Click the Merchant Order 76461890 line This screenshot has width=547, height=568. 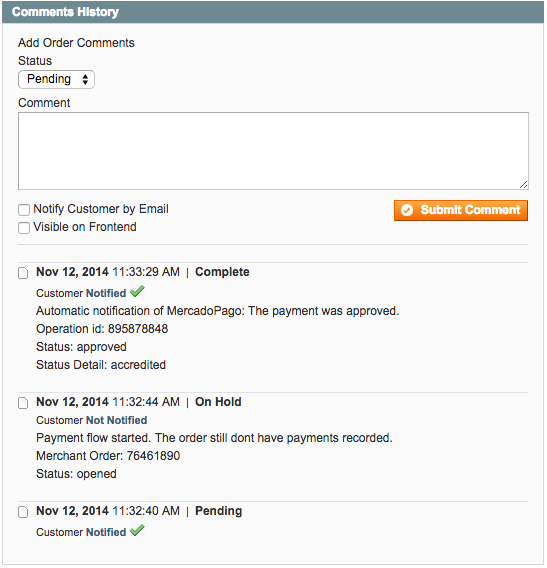108,456
